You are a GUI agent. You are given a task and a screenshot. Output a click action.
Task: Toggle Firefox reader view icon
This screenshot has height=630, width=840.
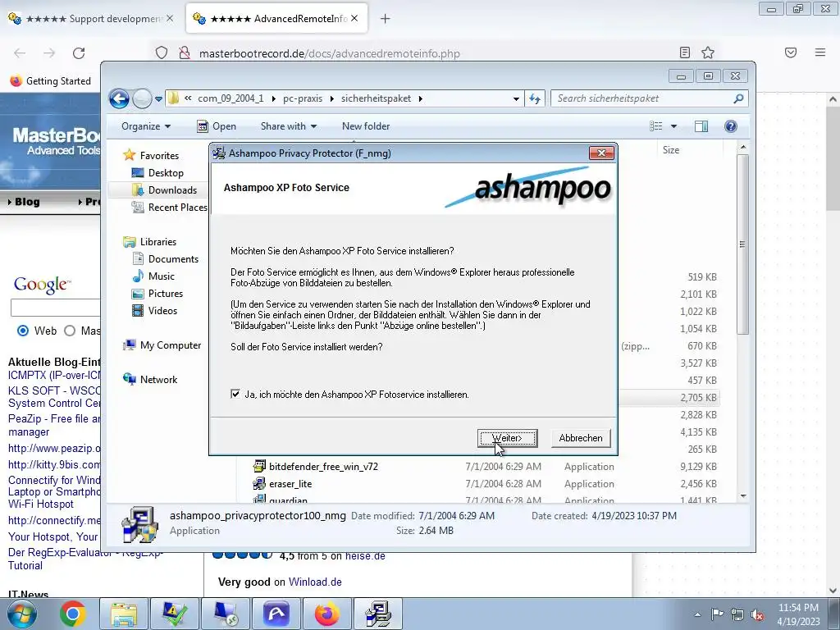click(685, 52)
